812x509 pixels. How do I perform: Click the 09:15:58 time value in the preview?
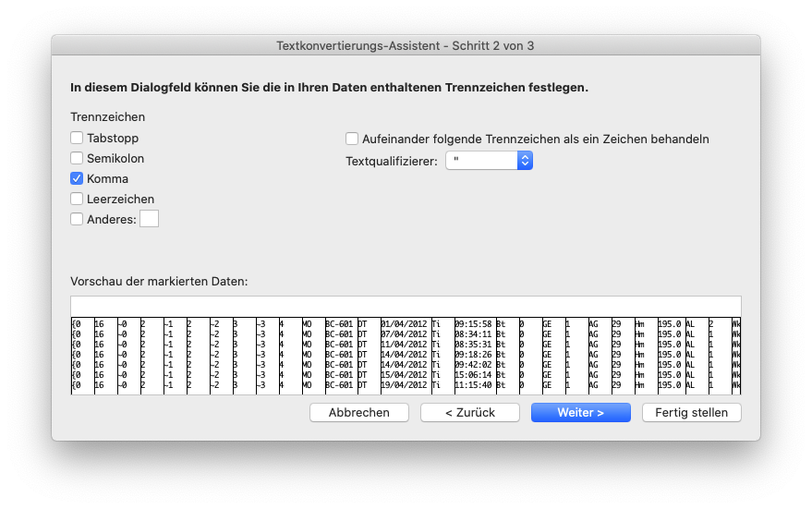click(x=473, y=324)
